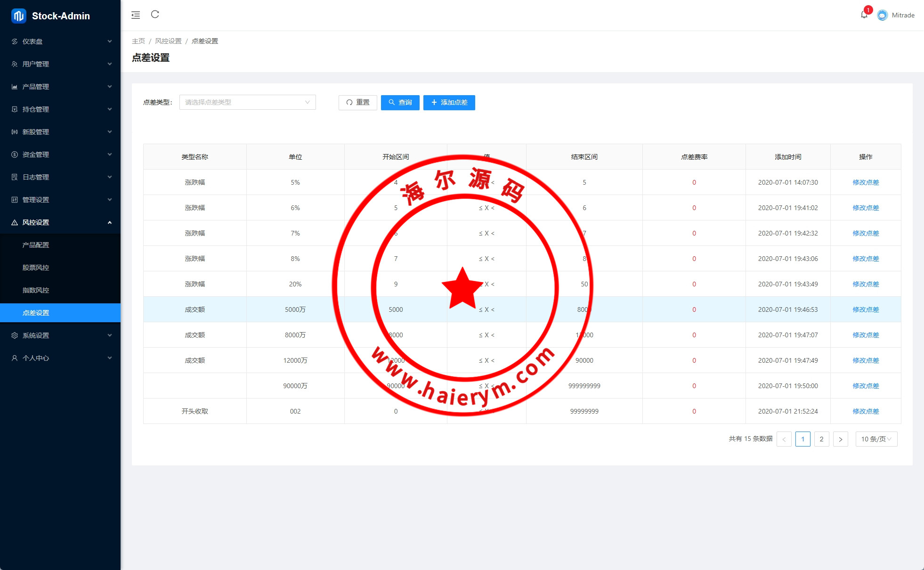Screen dimensions: 924x570
Task: Click the Stock-Admin logo icon
Action: (19, 16)
